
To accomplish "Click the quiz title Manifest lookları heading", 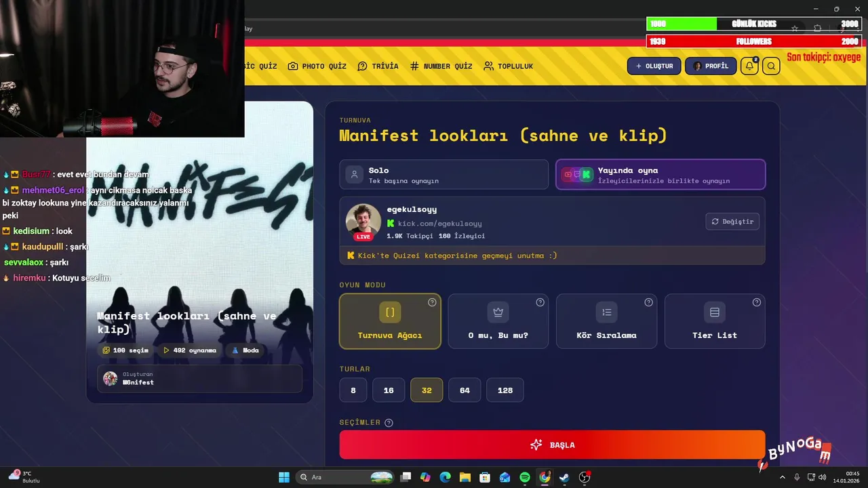I will 503,136.
